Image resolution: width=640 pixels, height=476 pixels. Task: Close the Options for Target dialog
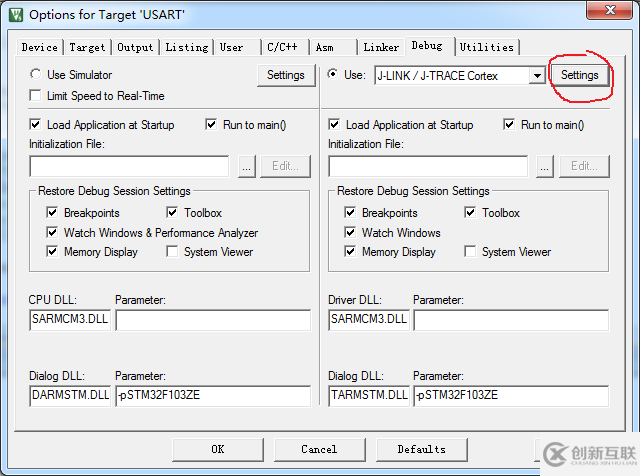[609, 10]
